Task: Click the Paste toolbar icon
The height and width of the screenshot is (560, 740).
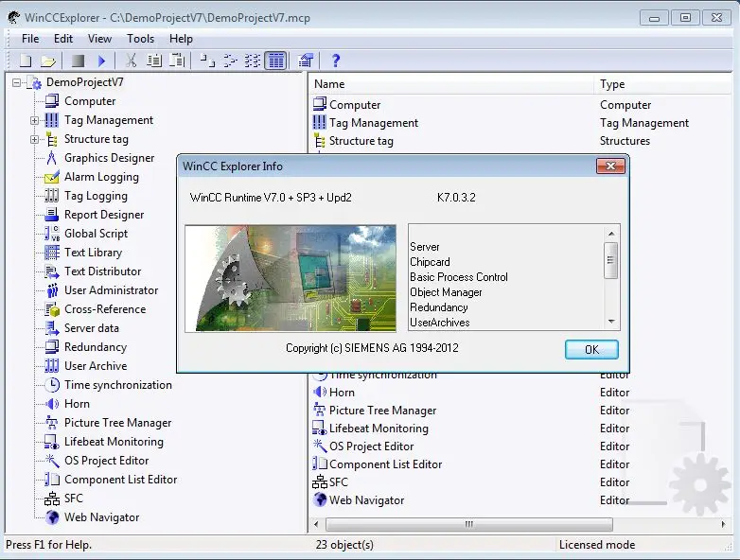Action: [x=178, y=61]
